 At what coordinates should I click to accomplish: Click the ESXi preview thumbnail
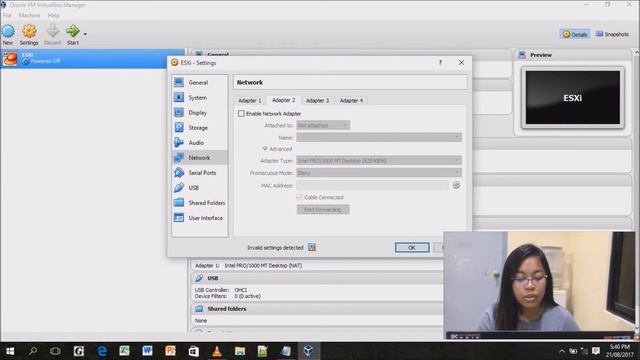point(573,98)
